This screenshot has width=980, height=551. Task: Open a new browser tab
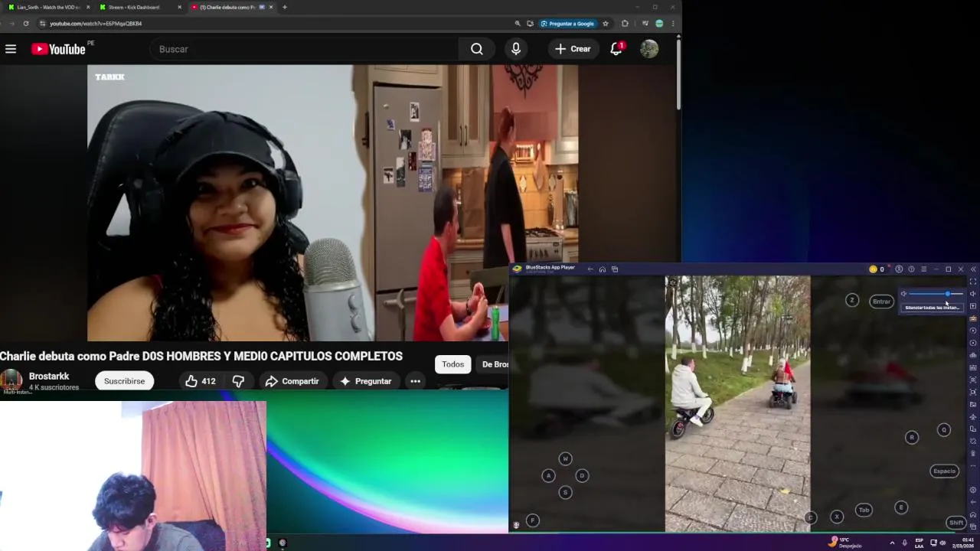click(x=284, y=7)
